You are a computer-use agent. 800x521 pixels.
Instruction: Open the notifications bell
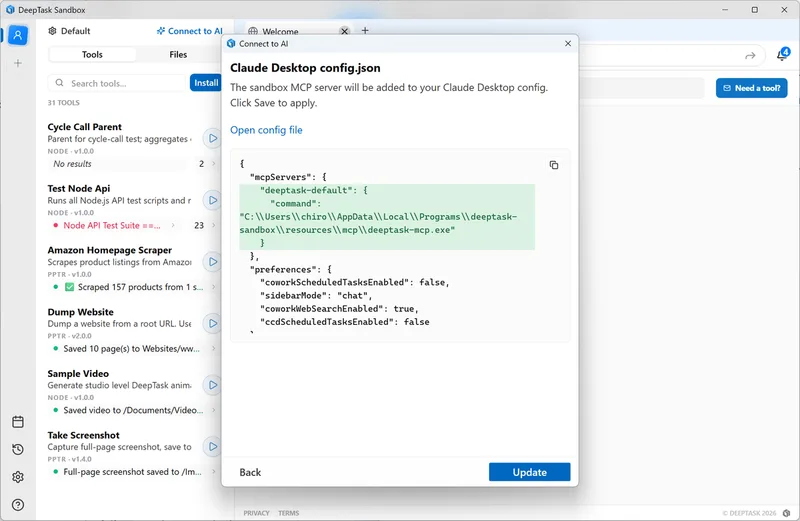coord(782,55)
